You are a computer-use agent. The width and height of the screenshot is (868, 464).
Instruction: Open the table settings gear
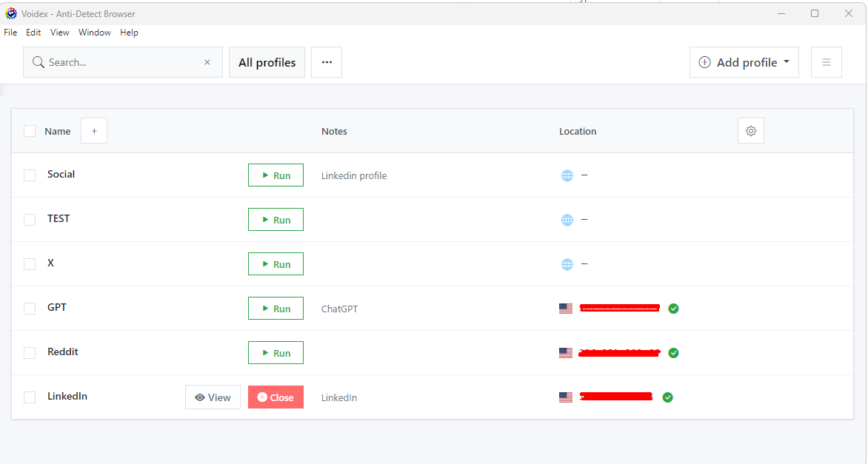(751, 131)
